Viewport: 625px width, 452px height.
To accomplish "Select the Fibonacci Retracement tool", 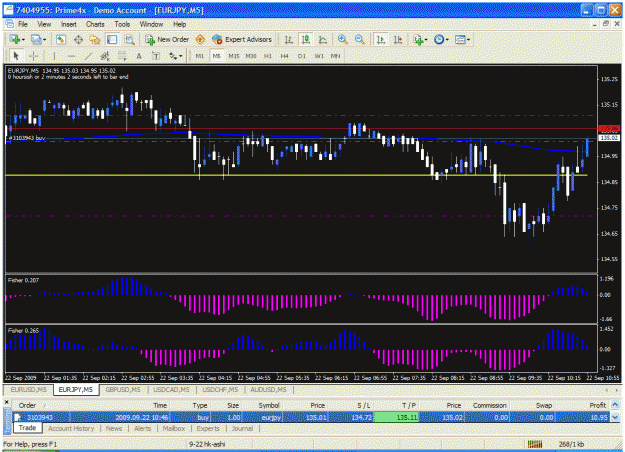I will (122, 56).
